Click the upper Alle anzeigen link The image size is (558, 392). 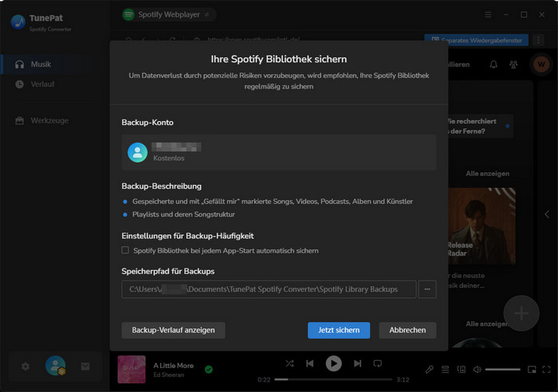(x=488, y=174)
